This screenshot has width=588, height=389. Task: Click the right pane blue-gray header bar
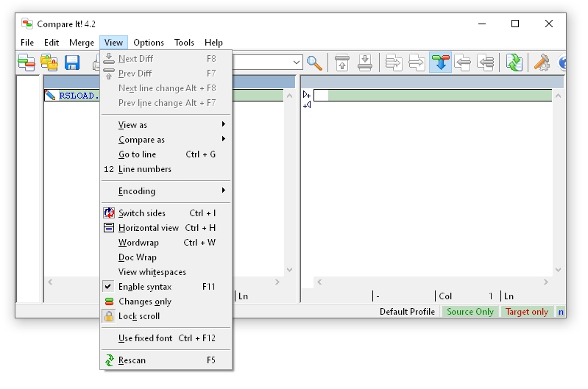[433, 82]
